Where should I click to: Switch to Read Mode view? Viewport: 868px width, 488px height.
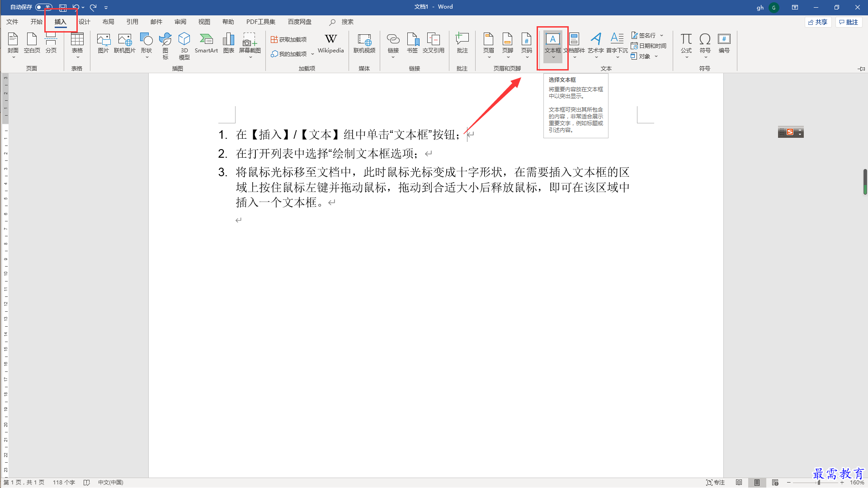click(x=739, y=483)
